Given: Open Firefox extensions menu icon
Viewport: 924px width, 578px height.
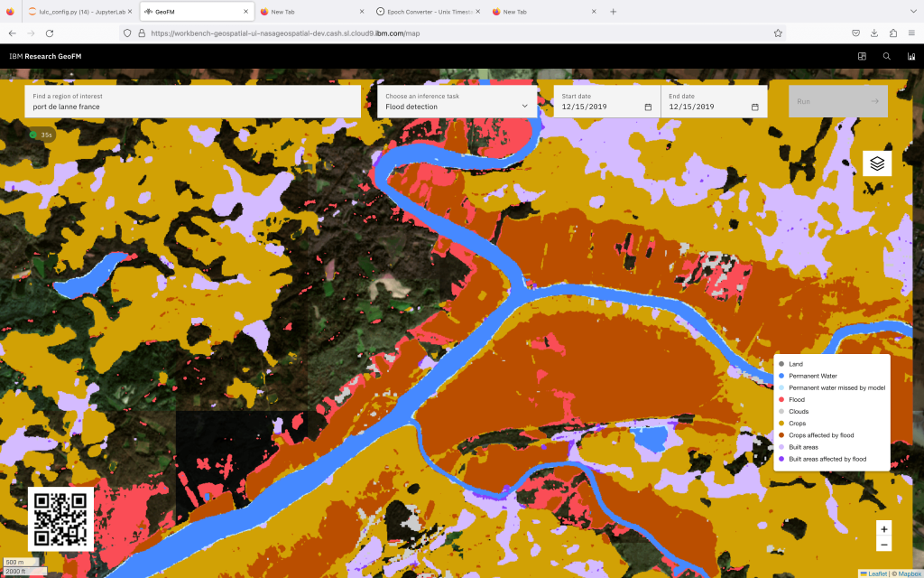Looking at the screenshot, I should pos(892,33).
